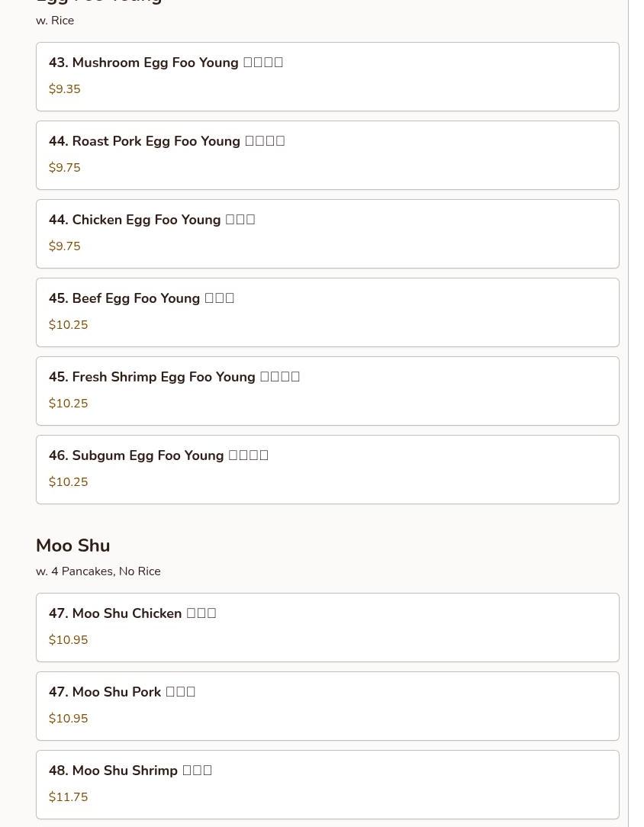
Task: Open 48. Moo Shu Shrimp card
Action: point(327,784)
